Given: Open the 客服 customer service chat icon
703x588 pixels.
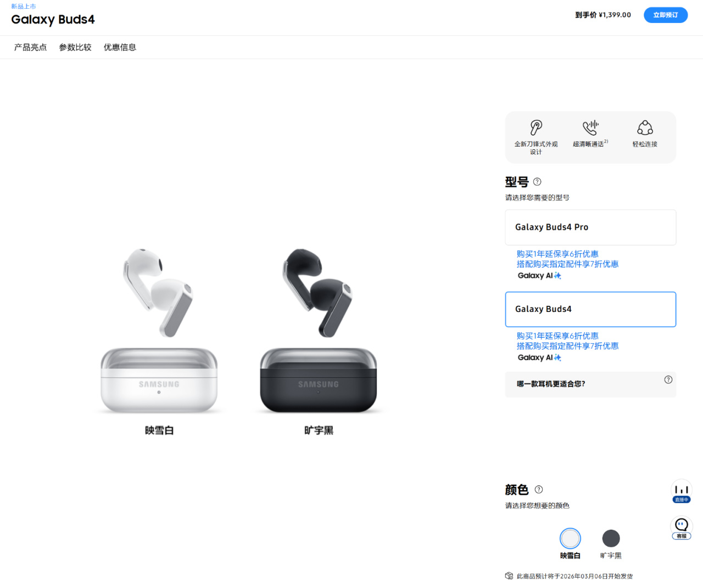Looking at the screenshot, I should tap(682, 528).
